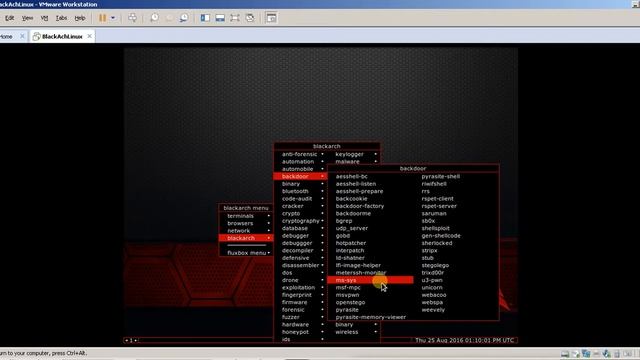Viewport: 640px width, 360px height.
Task: Toggle the thumbnail bar view
Action: (220, 18)
